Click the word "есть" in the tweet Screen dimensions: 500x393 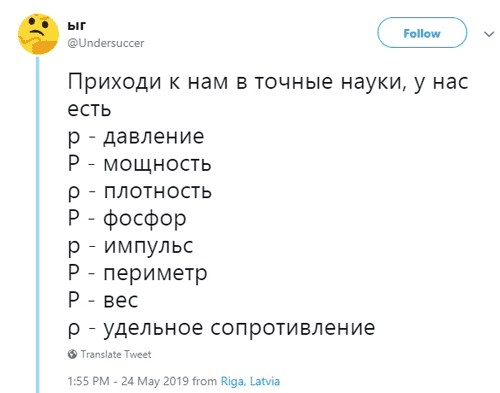89,109
